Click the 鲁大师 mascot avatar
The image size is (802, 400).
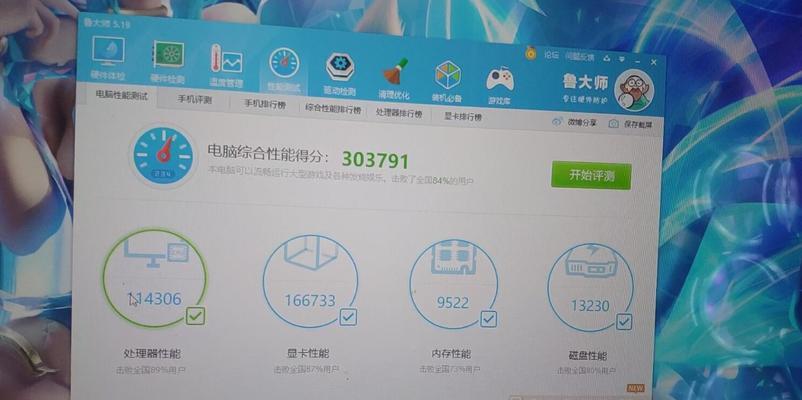pos(633,90)
